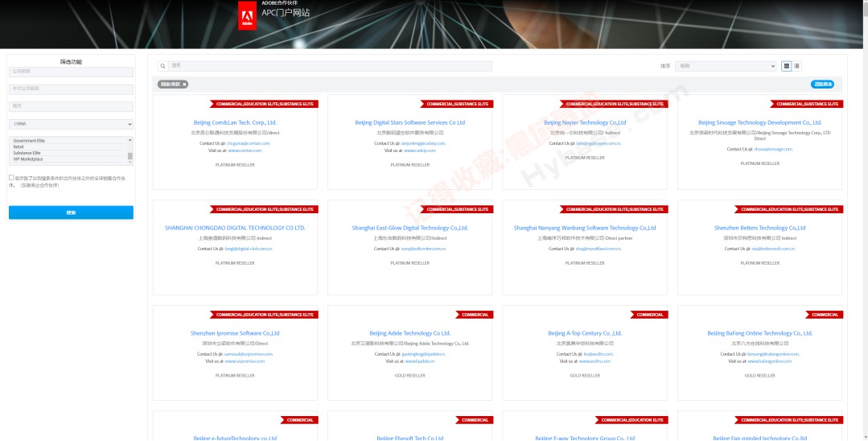Click www.comlan.com website link
This screenshot has height=441, width=868.
point(245,150)
